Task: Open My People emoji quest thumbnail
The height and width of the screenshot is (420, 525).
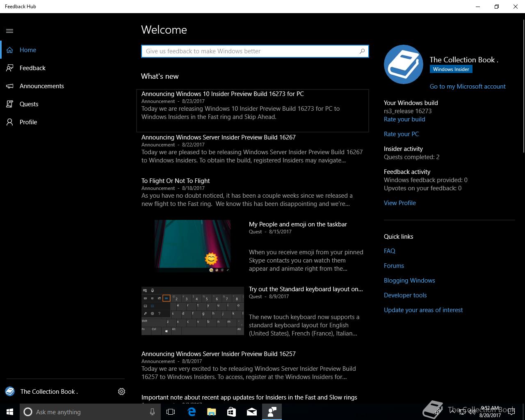Action: click(193, 246)
